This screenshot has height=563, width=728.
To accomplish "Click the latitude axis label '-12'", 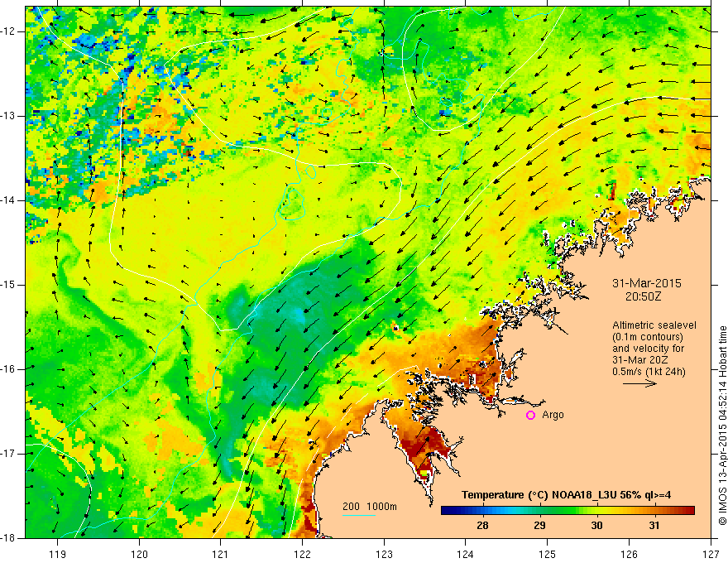I will (x=9, y=31).
